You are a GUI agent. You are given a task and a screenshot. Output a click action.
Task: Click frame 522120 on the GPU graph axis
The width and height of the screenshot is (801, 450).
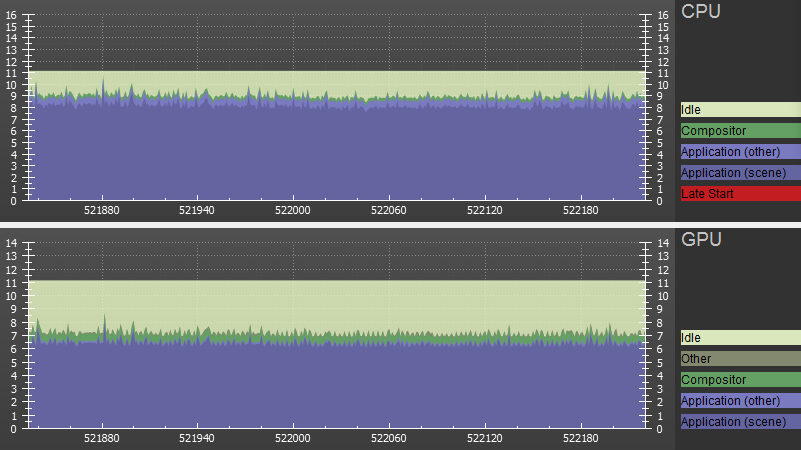coord(485,438)
